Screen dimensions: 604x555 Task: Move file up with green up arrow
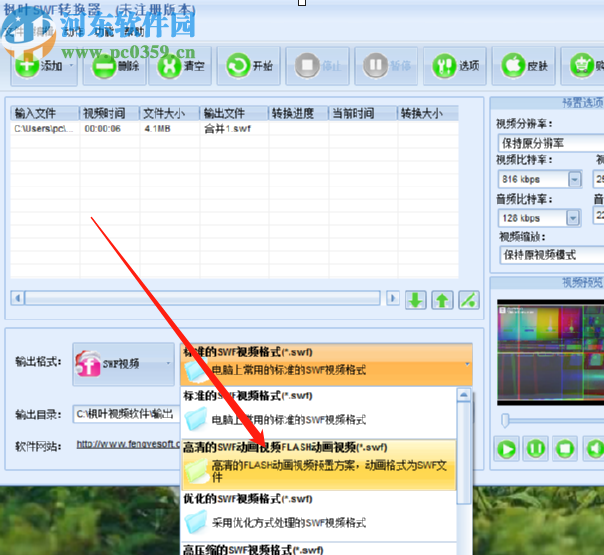point(442,300)
